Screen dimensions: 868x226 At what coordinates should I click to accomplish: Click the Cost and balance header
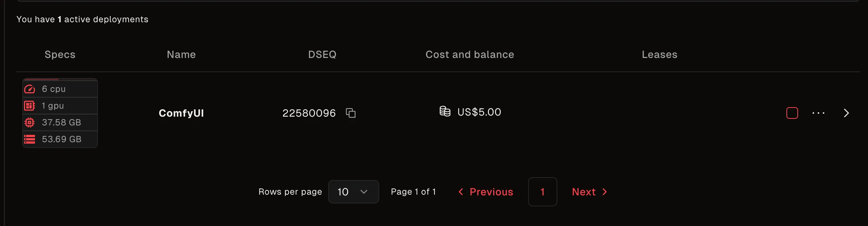[x=470, y=55]
